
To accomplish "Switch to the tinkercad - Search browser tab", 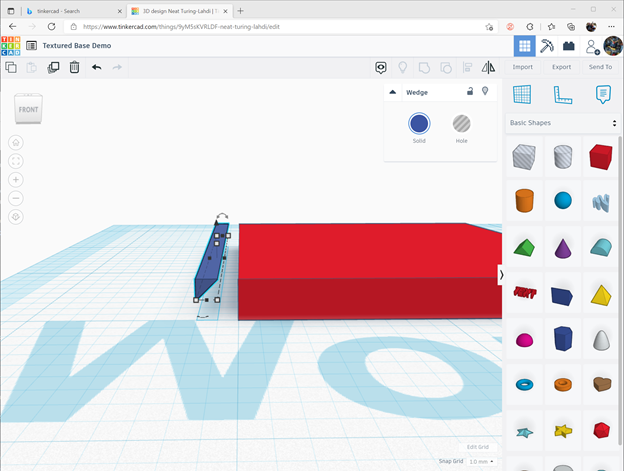I will tap(72, 11).
